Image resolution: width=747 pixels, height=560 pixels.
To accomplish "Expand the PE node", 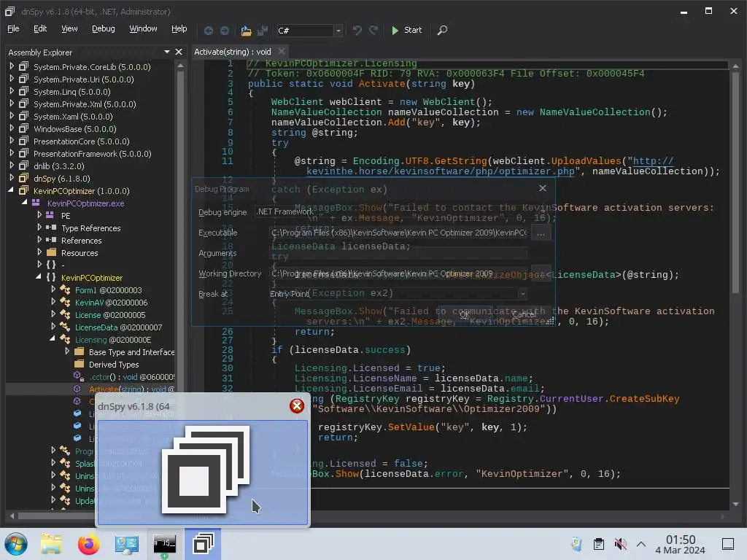I will coord(39,215).
